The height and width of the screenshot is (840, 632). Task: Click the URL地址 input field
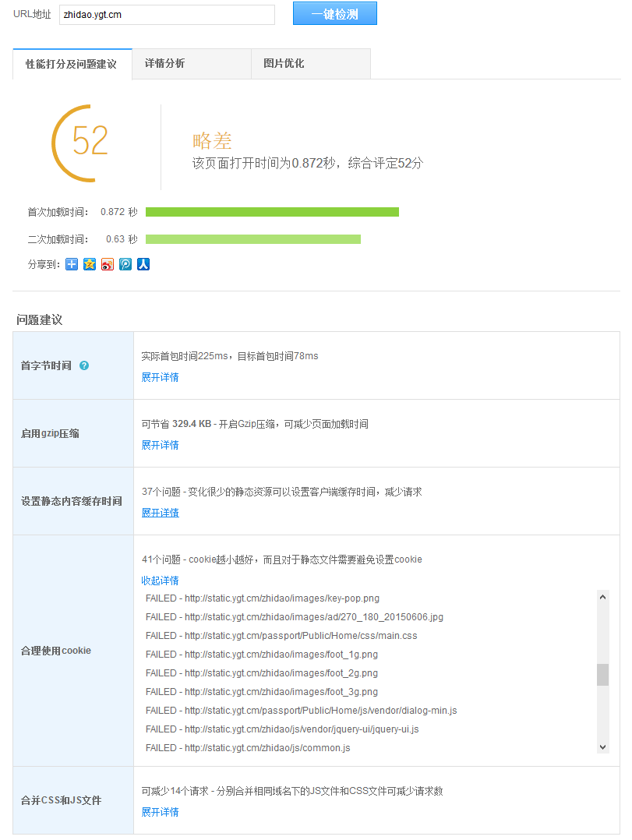167,15
